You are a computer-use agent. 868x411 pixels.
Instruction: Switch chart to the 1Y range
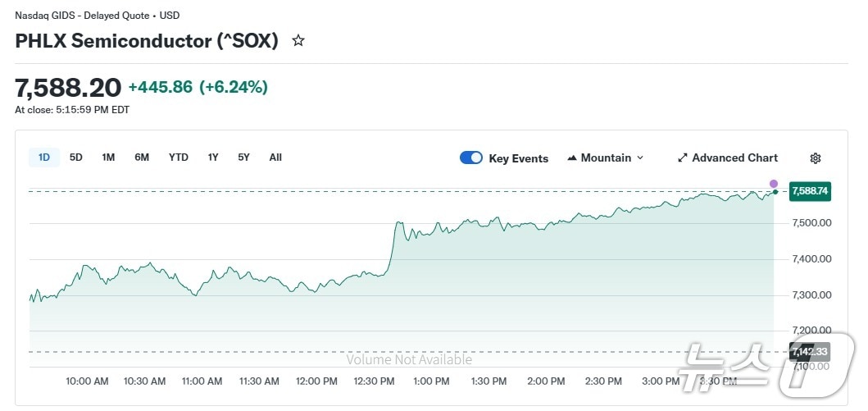pos(213,158)
